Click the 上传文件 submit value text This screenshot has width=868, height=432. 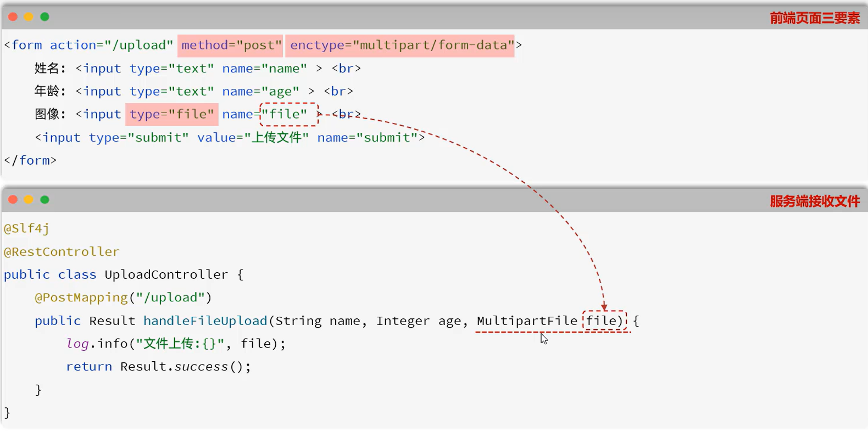pyautogui.click(x=276, y=137)
